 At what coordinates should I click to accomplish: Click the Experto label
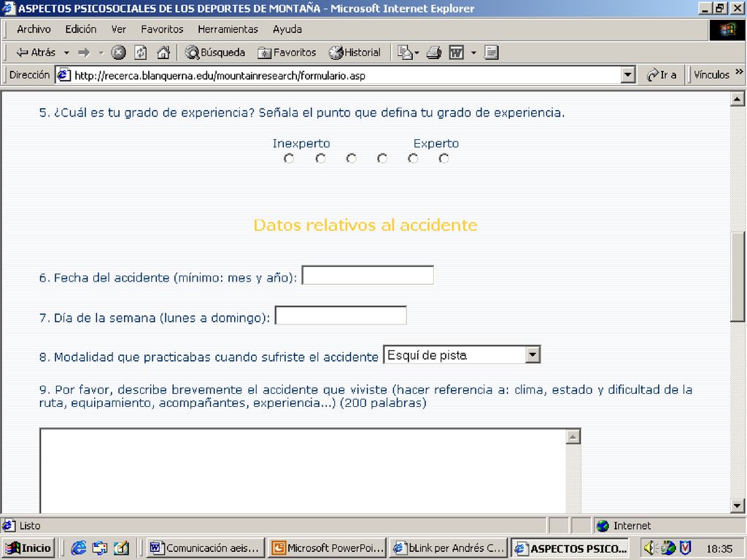pos(436,144)
